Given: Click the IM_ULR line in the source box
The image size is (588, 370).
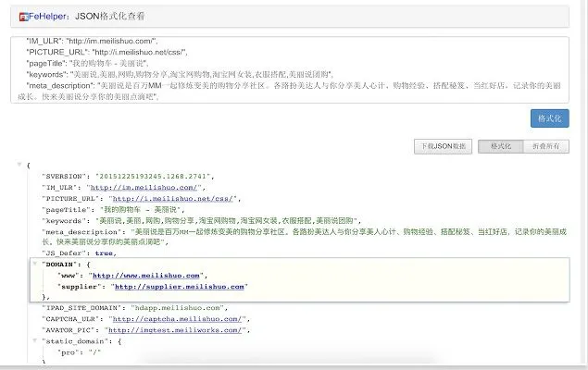Looking at the screenshot, I should click(x=92, y=41).
